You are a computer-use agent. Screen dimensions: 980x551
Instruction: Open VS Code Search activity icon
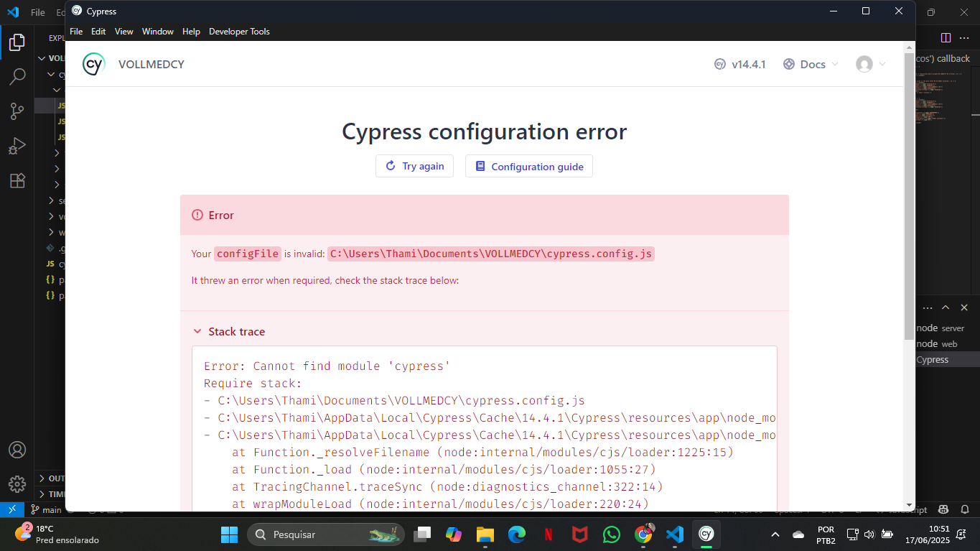[x=17, y=77]
